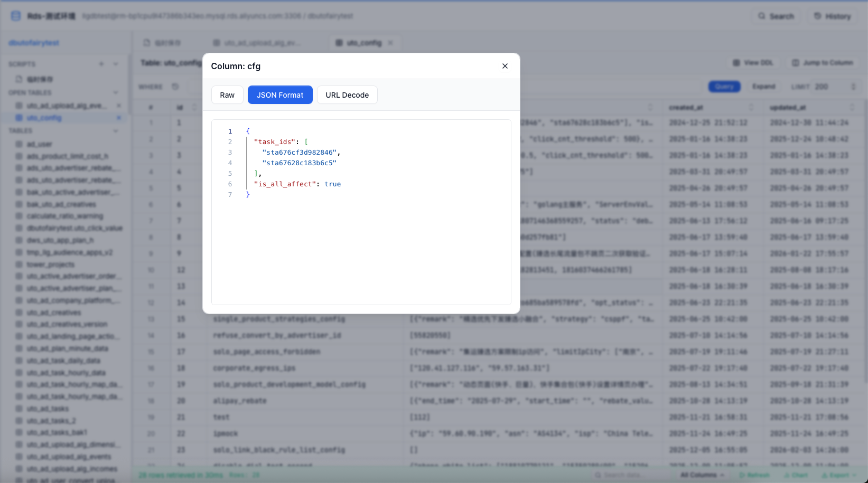868x483 pixels.
Task: Open query History from top bar
Action: [832, 16]
